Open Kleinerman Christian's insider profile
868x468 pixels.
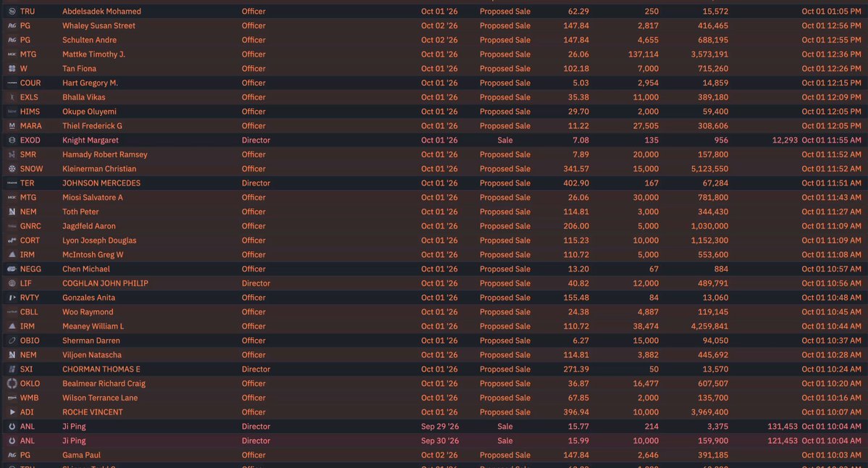pos(99,169)
